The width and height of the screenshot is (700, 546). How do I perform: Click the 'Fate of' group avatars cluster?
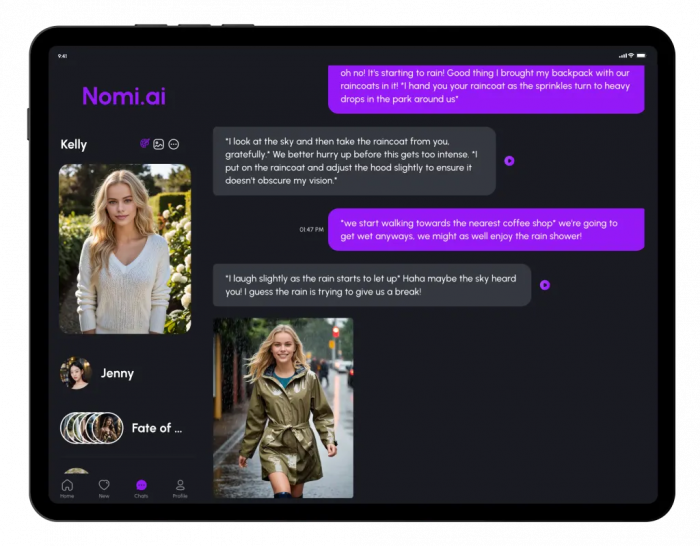[x=92, y=428]
